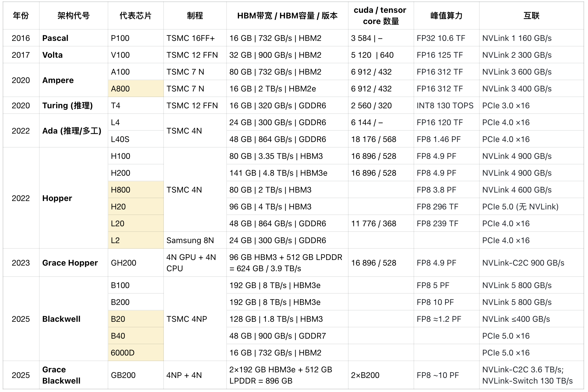588x392 pixels.
Task: Click the Turing (推理) cell
Action: pos(74,105)
